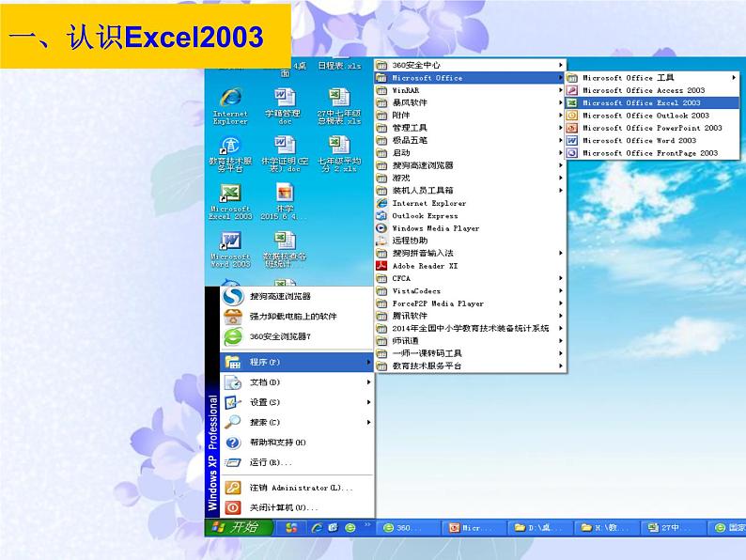
Task: Open the 管理工具 program folder
Action: (470, 128)
